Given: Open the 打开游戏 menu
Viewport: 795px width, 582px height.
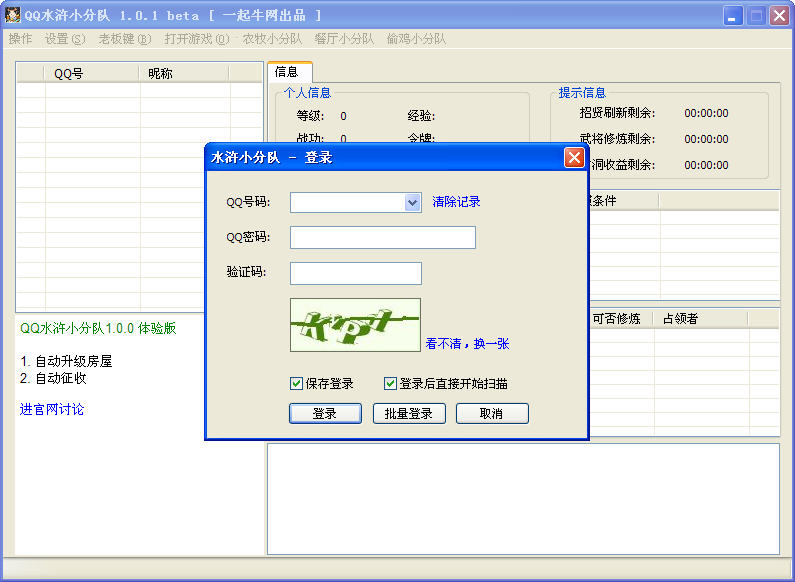Looking at the screenshot, I should pyautogui.click(x=197, y=39).
